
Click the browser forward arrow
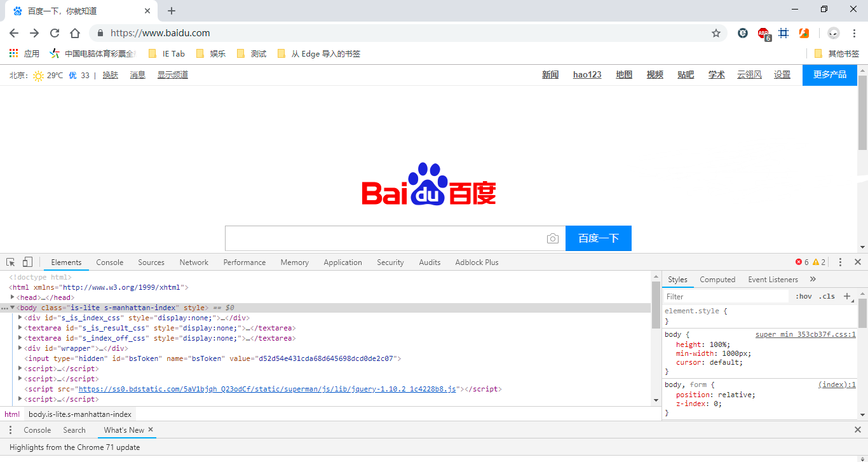tap(34, 33)
